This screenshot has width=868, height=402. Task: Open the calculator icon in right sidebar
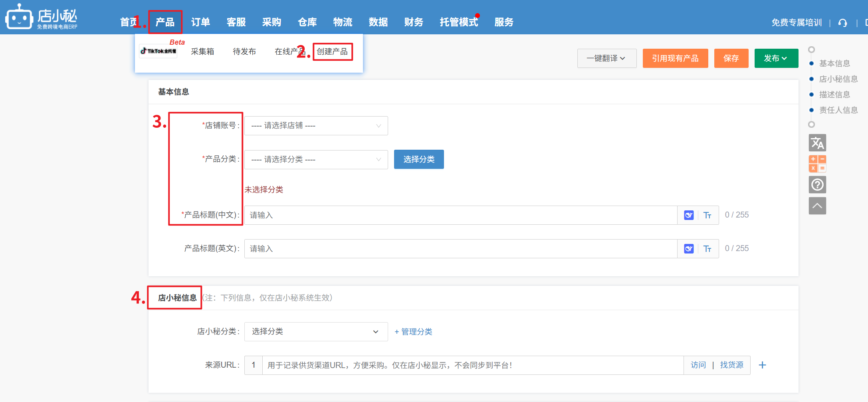817,164
